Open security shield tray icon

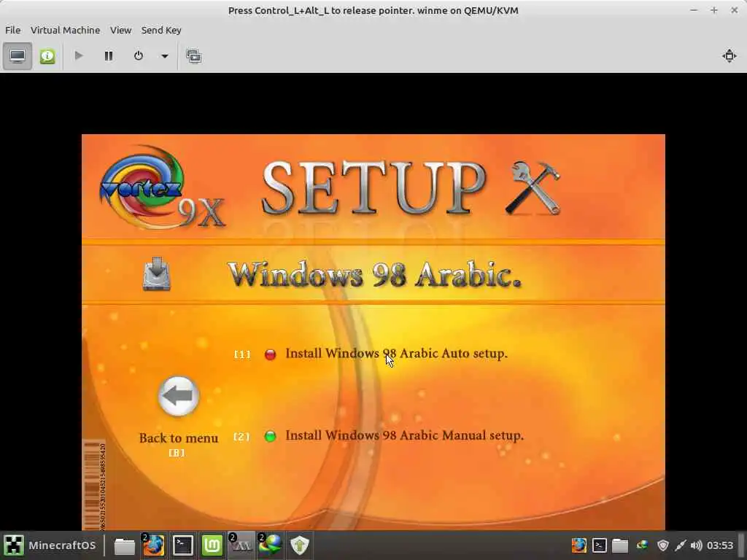tap(662, 545)
